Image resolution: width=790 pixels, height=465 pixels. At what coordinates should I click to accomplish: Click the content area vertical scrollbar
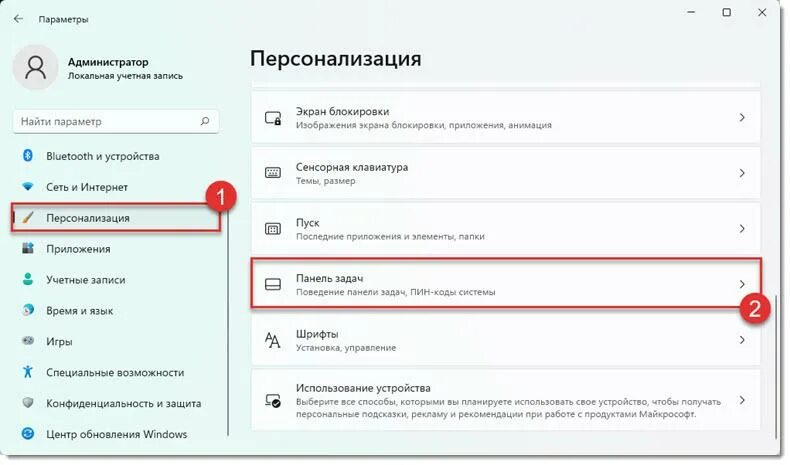(776, 366)
